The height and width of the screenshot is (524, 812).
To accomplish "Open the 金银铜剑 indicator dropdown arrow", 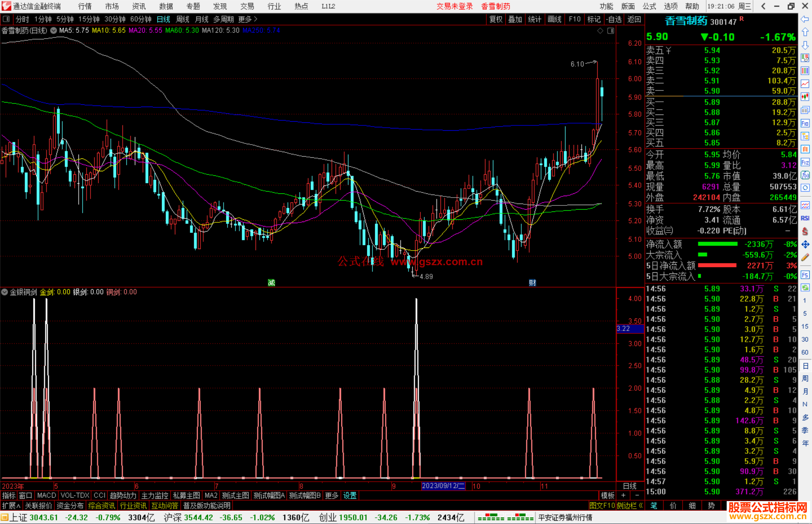I will click(x=5, y=292).
